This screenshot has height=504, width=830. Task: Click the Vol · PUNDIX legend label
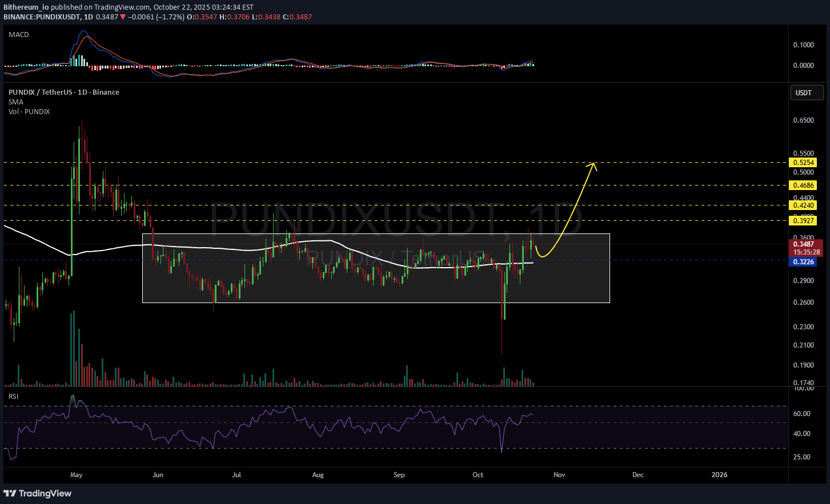(x=29, y=112)
